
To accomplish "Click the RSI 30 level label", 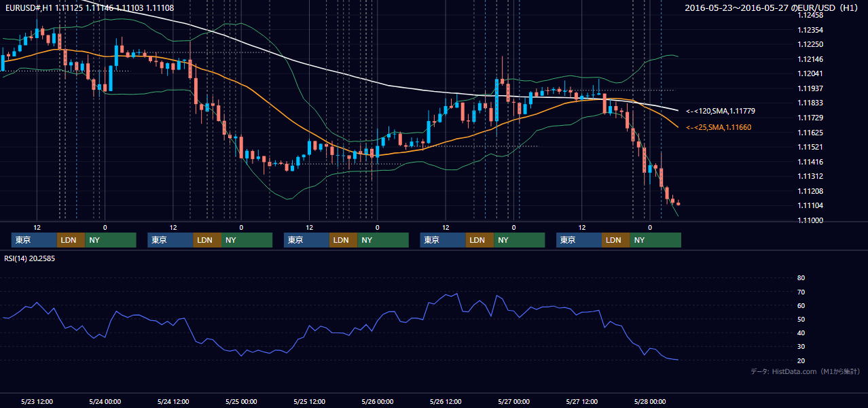I will point(801,346).
